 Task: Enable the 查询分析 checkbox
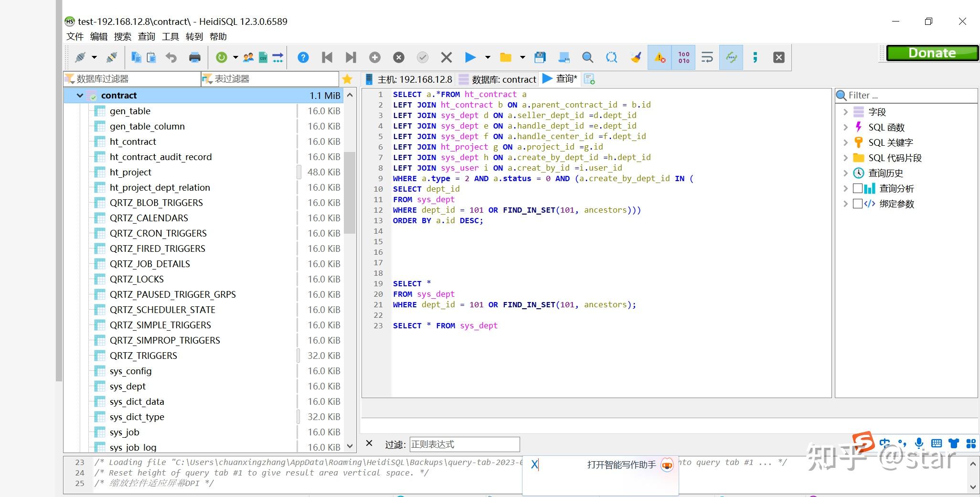pyautogui.click(x=858, y=188)
